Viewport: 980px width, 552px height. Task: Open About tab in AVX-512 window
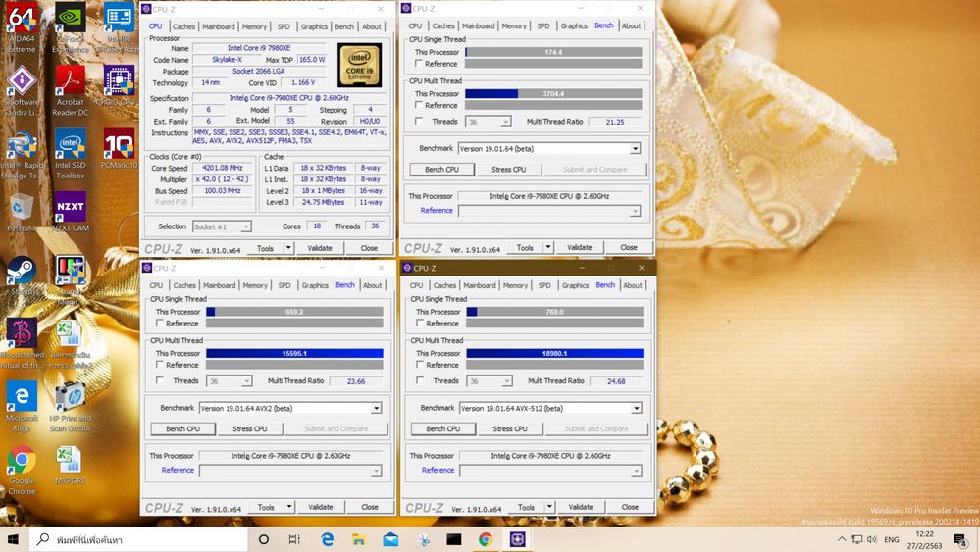click(633, 285)
